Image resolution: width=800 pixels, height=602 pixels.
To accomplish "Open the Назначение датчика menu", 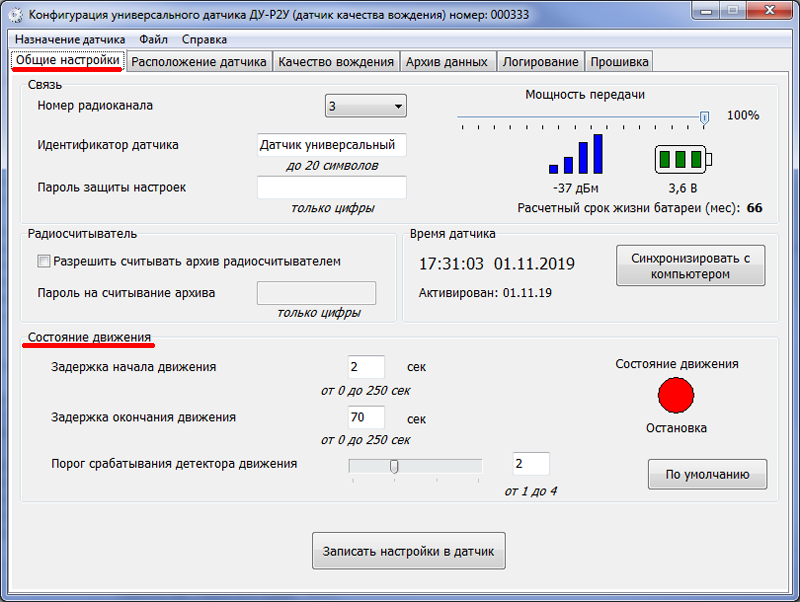I will click(x=70, y=39).
